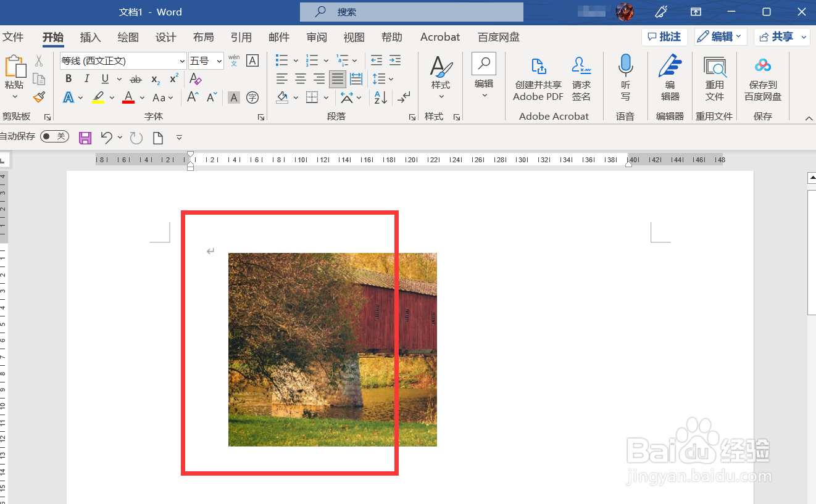Center align text

pos(301,79)
